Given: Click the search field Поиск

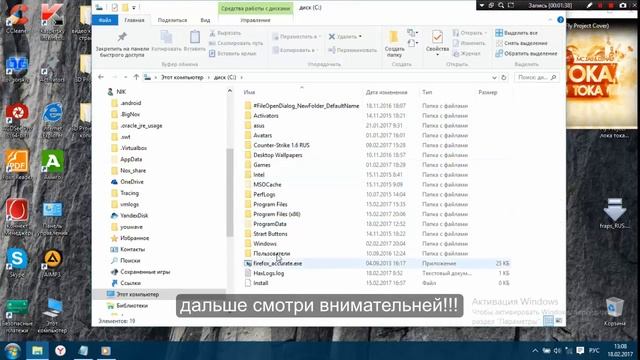Looking at the screenshot, I should (536, 77).
